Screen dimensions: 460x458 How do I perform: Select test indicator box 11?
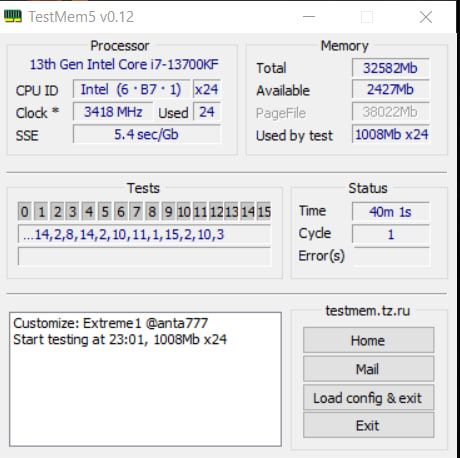(x=200, y=211)
